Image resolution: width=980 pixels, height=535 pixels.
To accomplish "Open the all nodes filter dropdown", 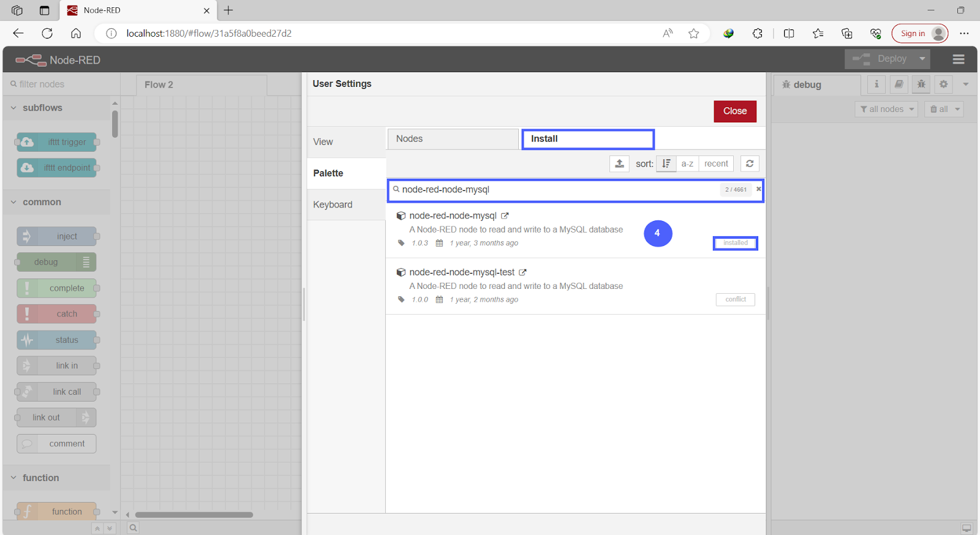I will tap(886, 109).
